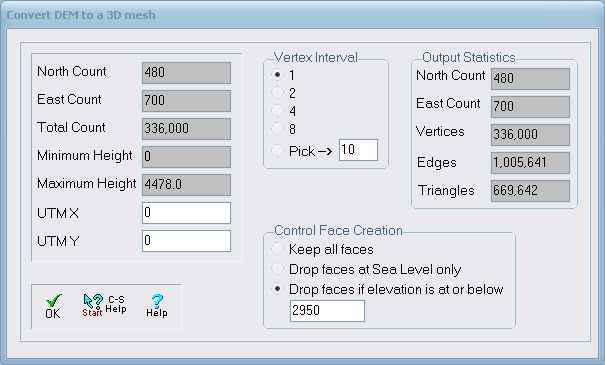Click left panel North Count field 480

(x=186, y=73)
